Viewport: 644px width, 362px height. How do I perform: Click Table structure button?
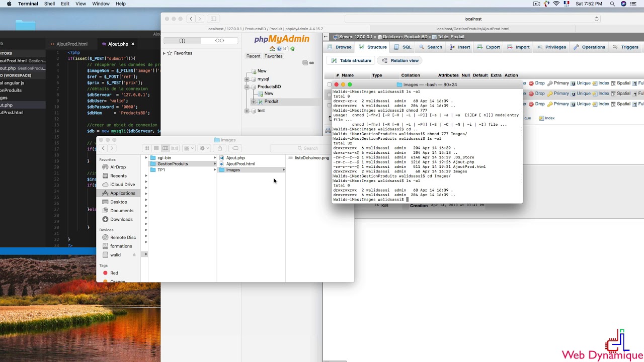(x=351, y=60)
